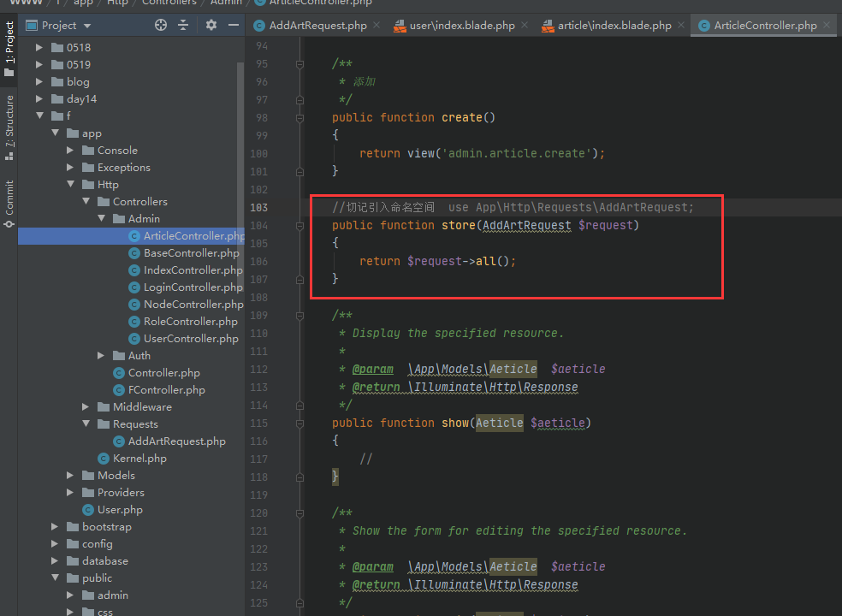Expand the blog folder
Screen dimensions: 842x616
coord(39,81)
